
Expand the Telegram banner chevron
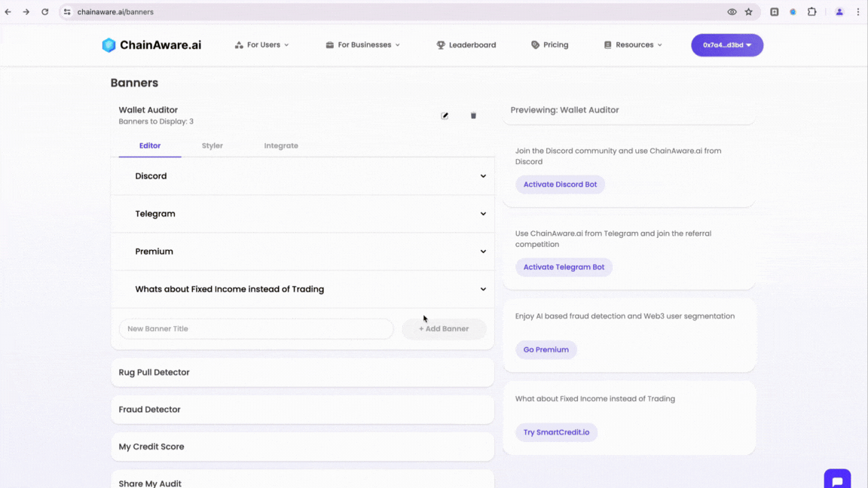coord(483,214)
